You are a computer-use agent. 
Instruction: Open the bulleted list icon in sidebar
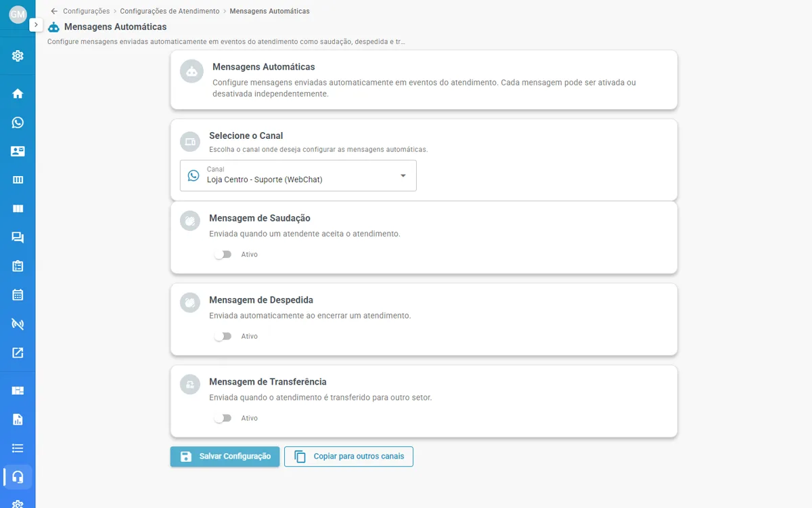point(18,448)
